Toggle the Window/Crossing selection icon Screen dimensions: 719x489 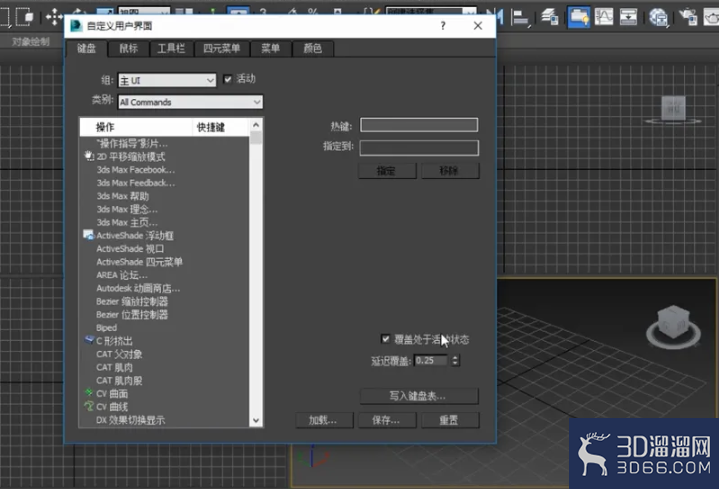pyautogui.click(x=24, y=17)
